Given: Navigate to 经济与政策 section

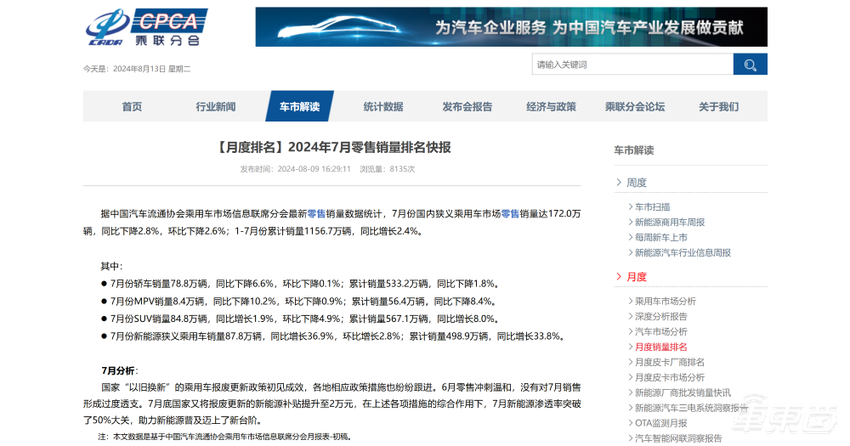Looking at the screenshot, I should tap(551, 107).
